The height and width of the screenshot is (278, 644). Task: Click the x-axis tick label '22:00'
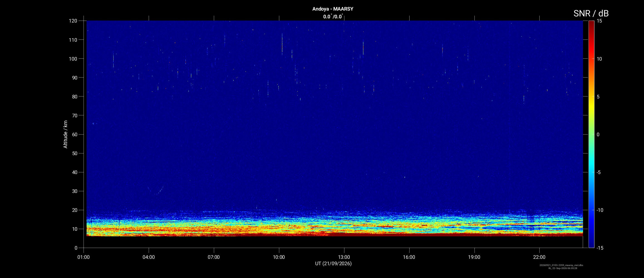click(x=539, y=257)
